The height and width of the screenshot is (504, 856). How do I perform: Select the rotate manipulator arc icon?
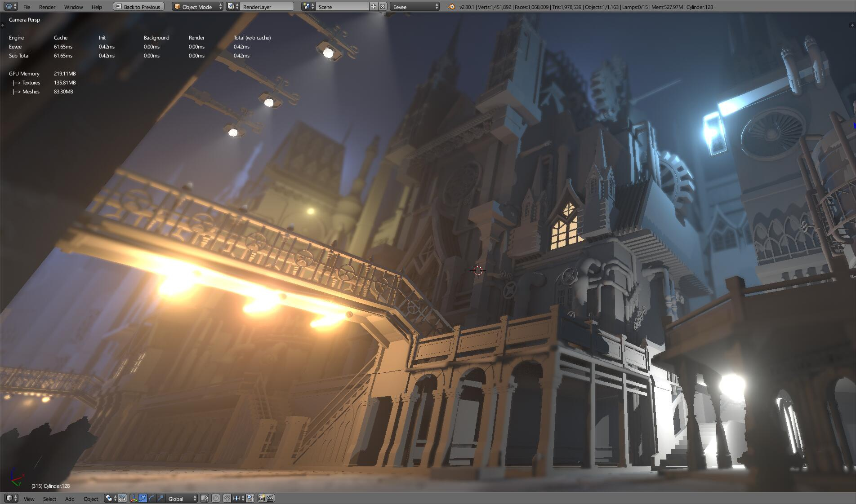pos(152,498)
